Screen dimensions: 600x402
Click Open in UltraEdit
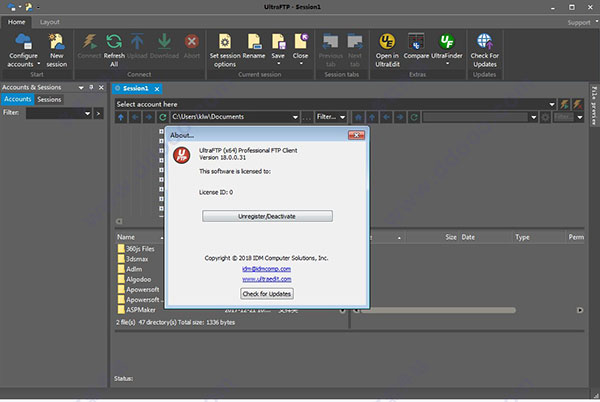[387, 50]
